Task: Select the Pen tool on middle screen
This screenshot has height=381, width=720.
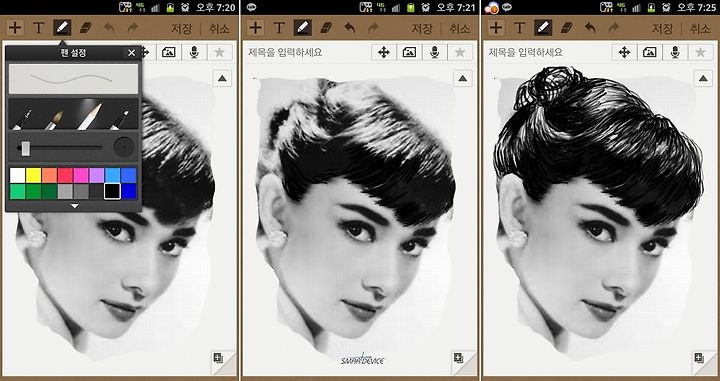Action: (303, 28)
